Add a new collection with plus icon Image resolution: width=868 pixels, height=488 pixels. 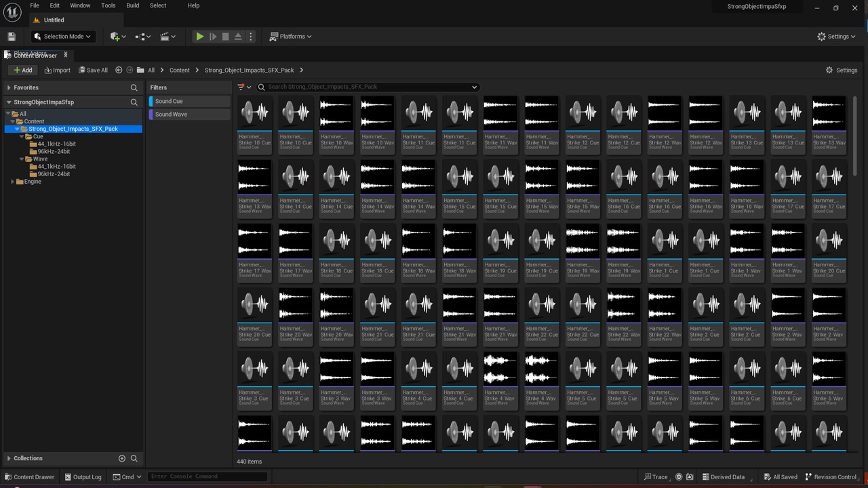[122, 458]
